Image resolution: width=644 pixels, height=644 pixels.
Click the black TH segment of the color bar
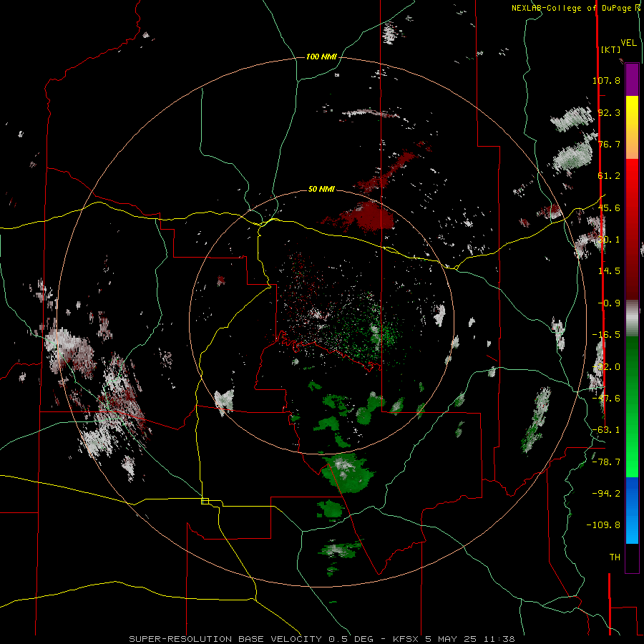[632, 558]
